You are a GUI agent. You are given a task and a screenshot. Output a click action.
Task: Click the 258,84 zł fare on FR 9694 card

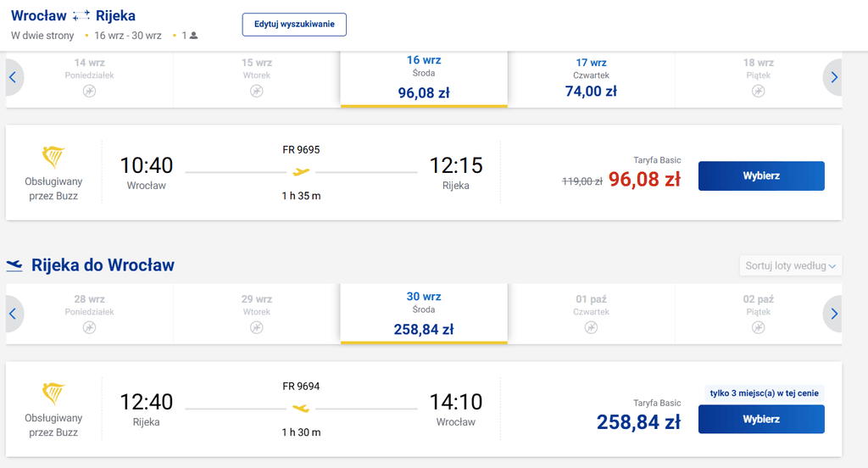(x=638, y=422)
